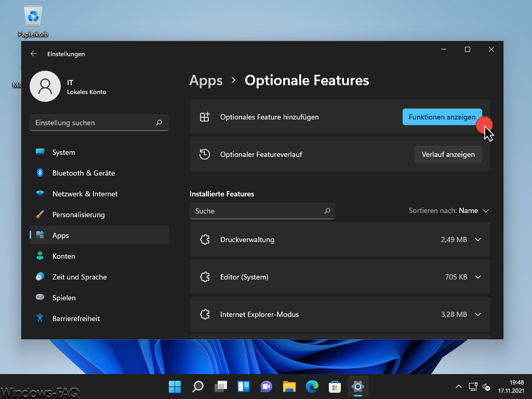Expand the Internet Explorer-Modus entry
The width and height of the screenshot is (532, 399).
click(x=477, y=314)
